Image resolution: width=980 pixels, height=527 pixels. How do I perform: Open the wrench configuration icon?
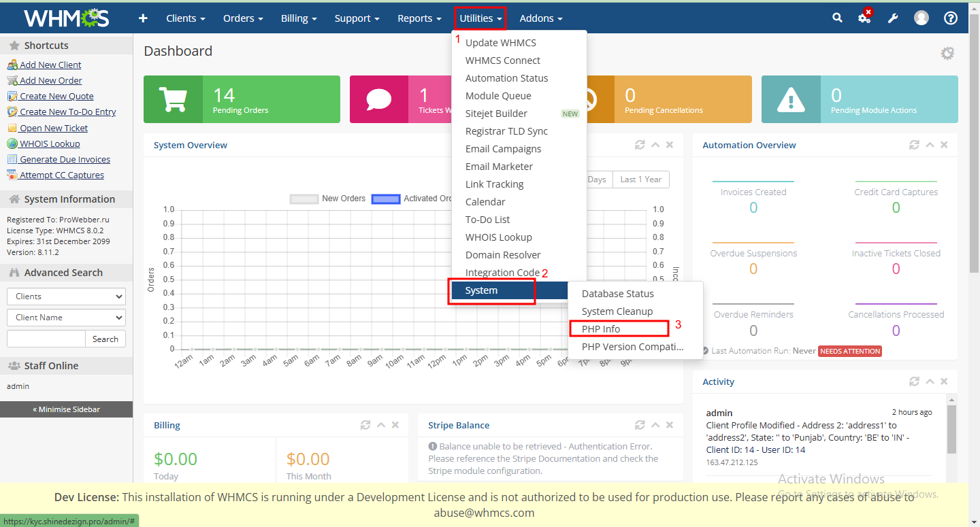coord(893,18)
